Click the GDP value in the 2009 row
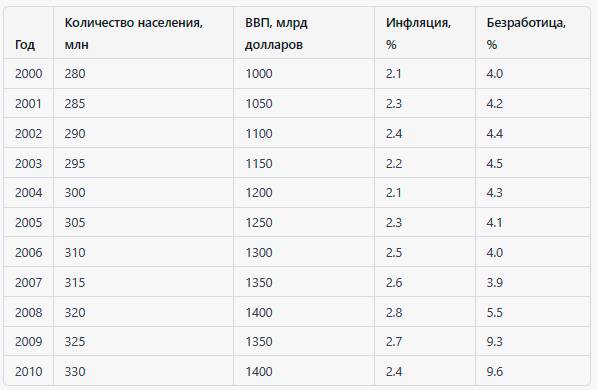 tap(259, 342)
